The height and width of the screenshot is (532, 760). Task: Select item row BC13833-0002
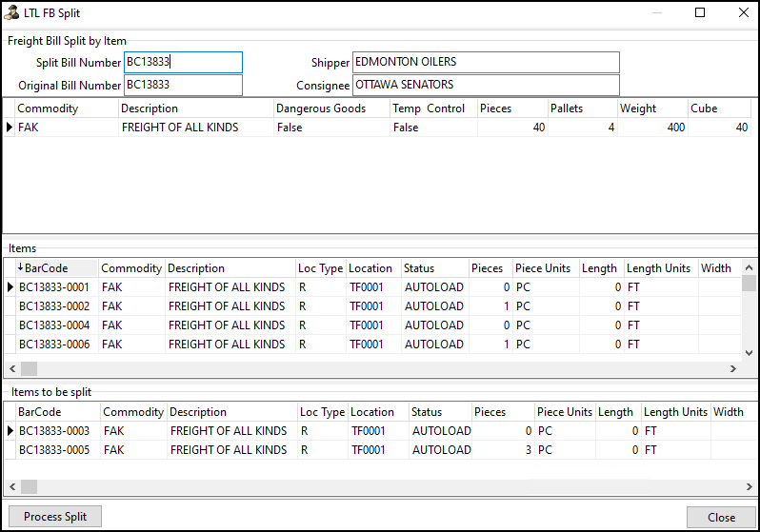point(372,306)
